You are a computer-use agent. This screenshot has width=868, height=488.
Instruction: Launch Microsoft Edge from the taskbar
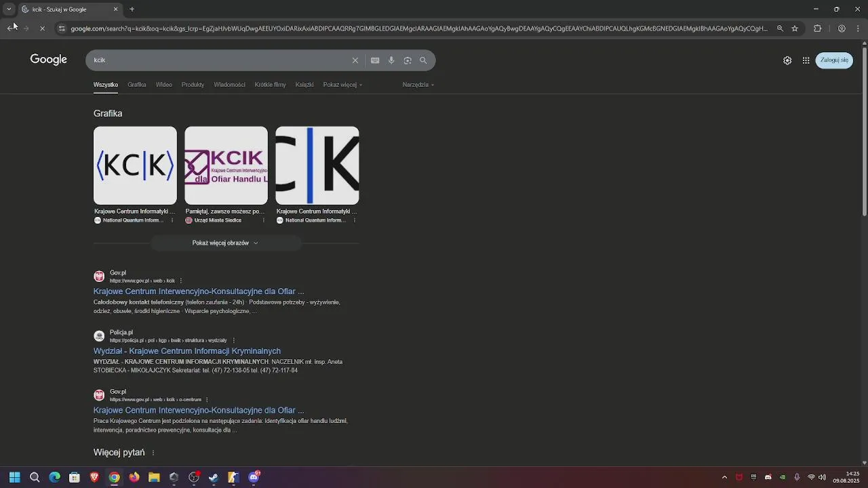54,477
